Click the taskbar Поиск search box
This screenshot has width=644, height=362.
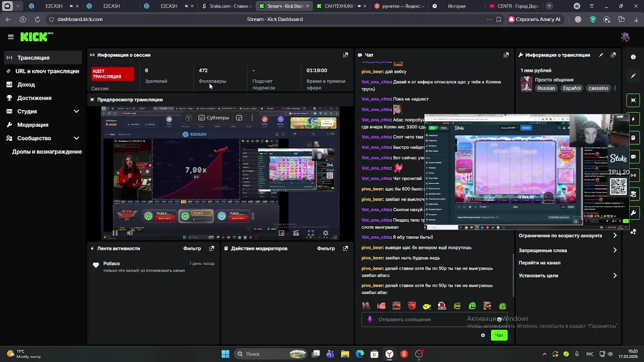click(271, 354)
